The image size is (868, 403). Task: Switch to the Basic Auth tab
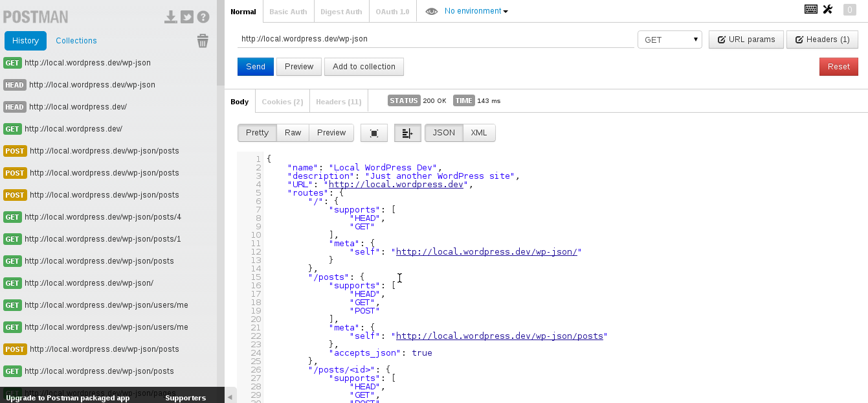(x=288, y=11)
